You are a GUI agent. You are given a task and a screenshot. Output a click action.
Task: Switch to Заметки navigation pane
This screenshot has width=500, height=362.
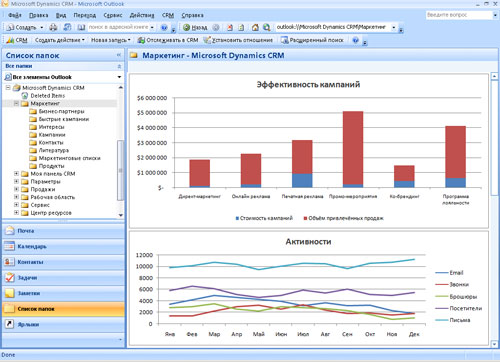(x=63, y=293)
